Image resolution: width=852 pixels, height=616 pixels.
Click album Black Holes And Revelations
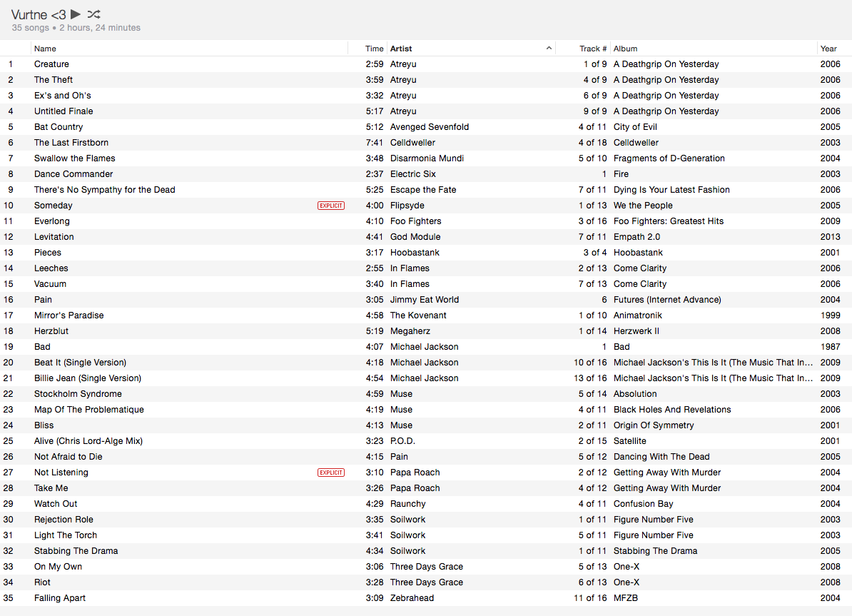(672, 410)
